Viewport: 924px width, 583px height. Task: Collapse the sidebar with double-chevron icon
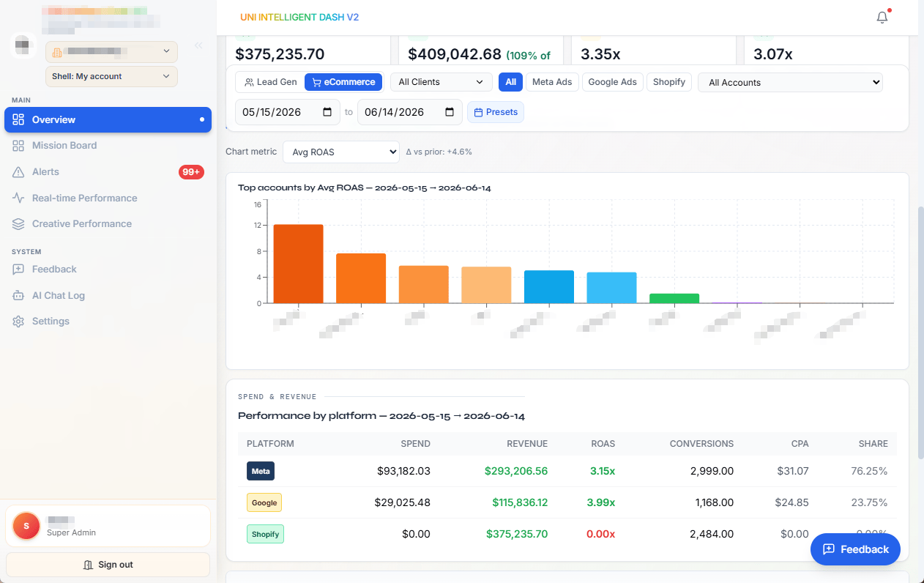pos(198,45)
